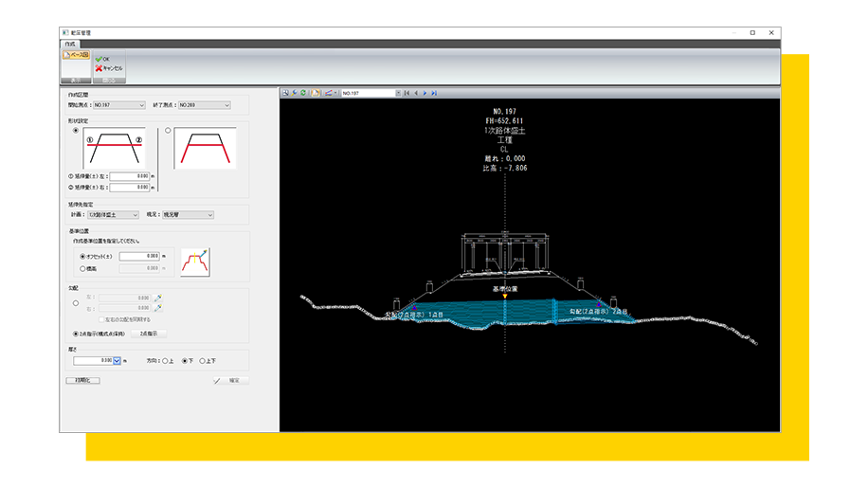The width and height of the screenshot is (868, 488).
Task: Choose direction 下 radio button
Action: coord(185,361)
